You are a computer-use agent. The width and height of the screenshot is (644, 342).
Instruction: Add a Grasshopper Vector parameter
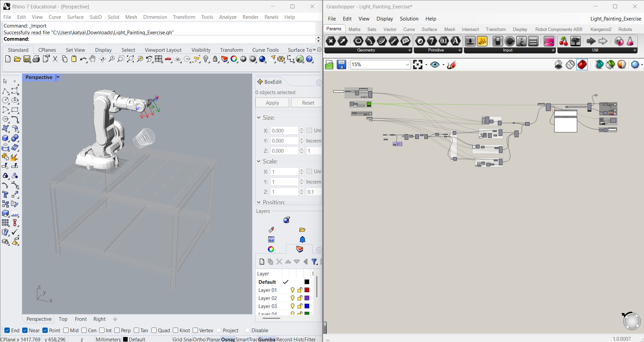(x=343, y=41)
